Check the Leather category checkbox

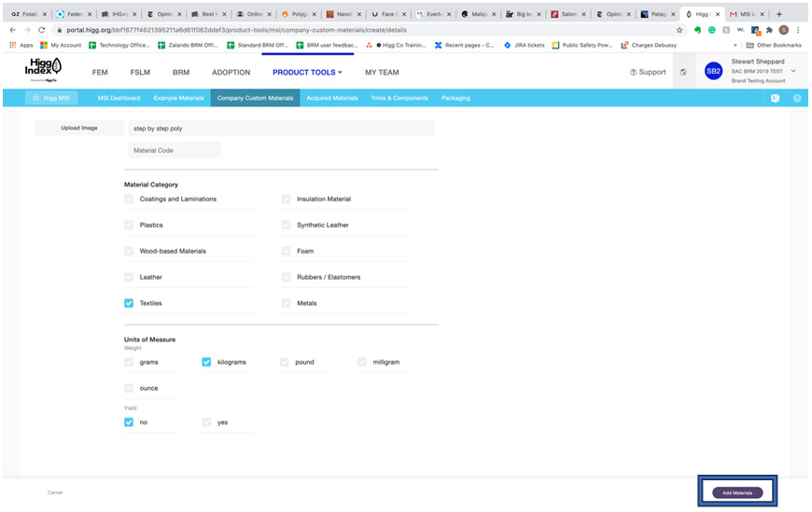click(129, 277)
